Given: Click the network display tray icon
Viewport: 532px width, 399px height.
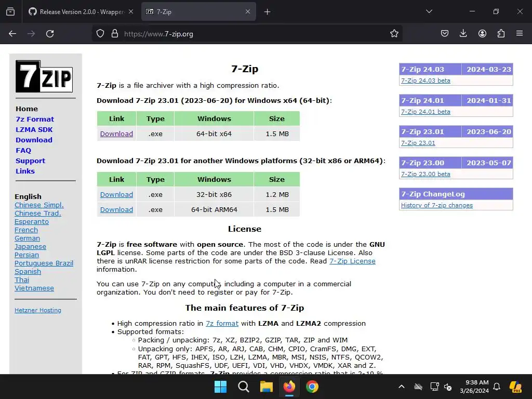Looking at the screenshot, I should 434,387.
